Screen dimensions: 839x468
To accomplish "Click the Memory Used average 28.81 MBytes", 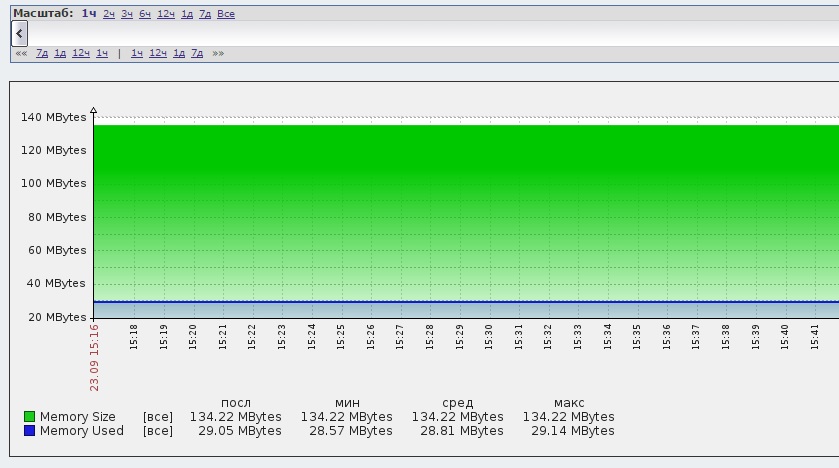I will [461, 431].
